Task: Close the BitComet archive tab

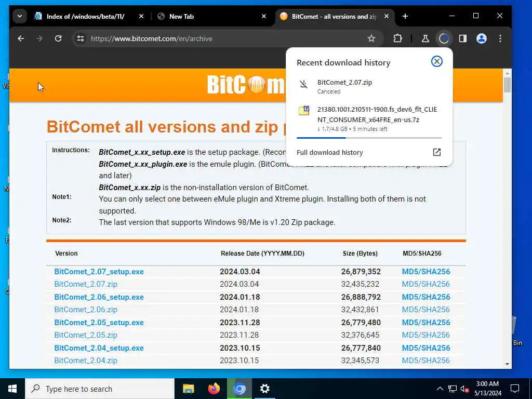Action: click(386, 16)
